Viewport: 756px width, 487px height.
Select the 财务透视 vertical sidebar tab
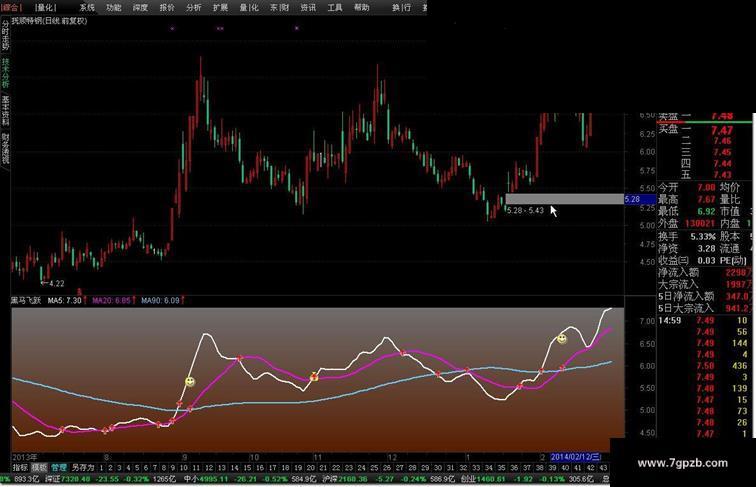click(x=5, y=148)
